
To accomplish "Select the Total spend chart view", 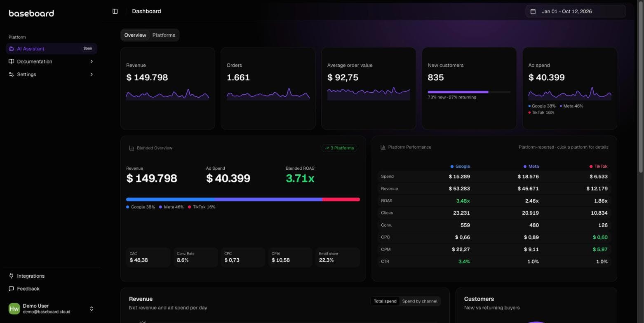I will click(385, 301).
